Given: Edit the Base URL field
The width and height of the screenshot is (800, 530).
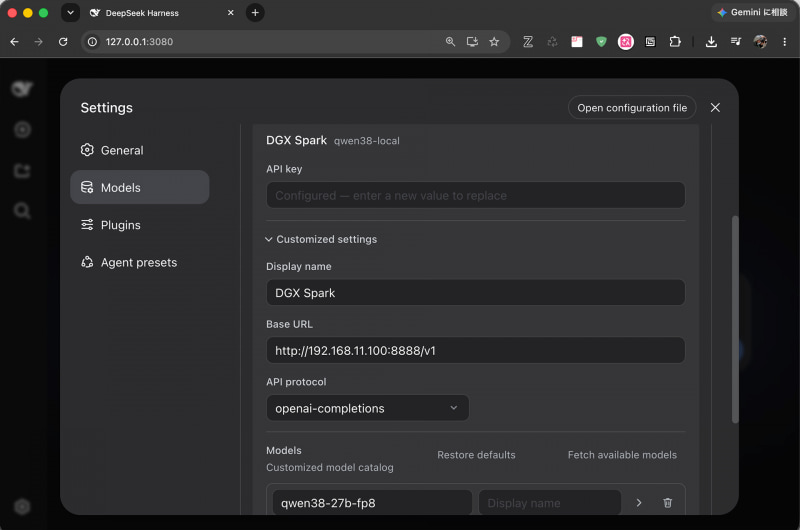Looking at the screenshot, I should click(x=475, y=350).
